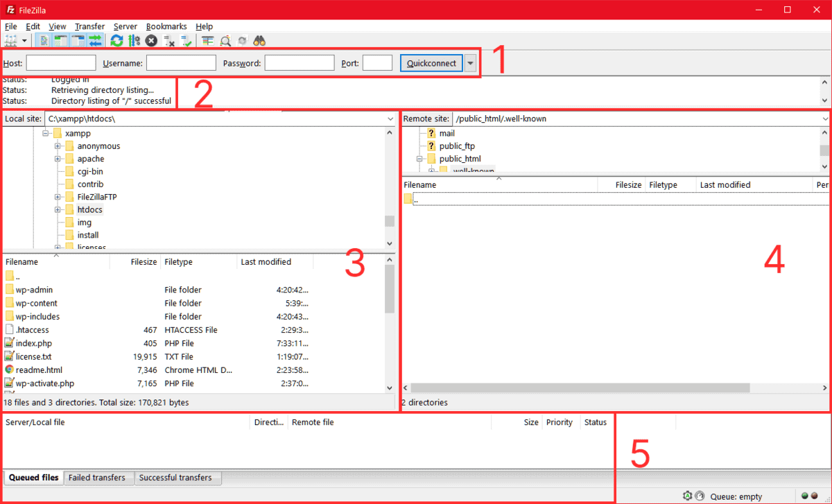
Task: Collapse the xampp folder in local tree
Action: tap(47, 132)
